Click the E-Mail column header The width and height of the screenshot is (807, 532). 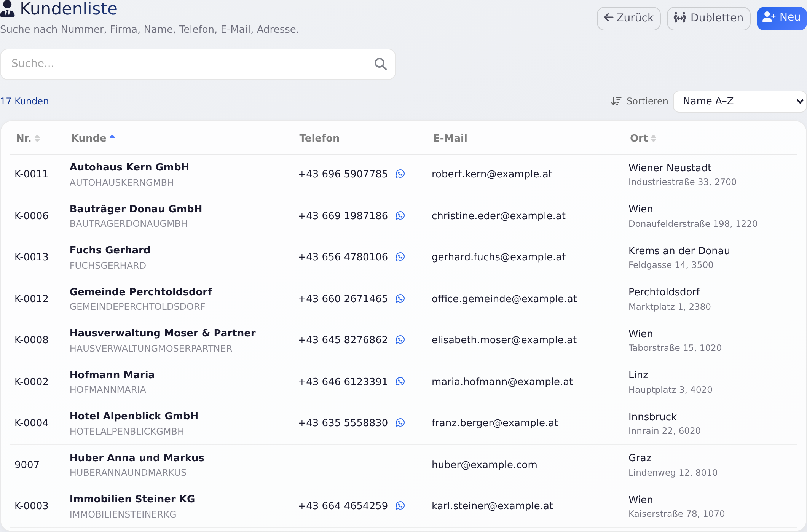(450, 138)
